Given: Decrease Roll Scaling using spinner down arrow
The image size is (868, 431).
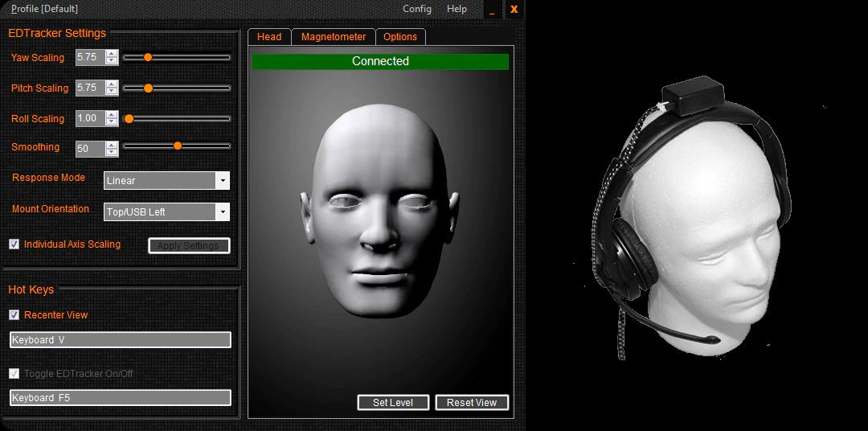Looking at the screenshot, I should click(112, 122).
